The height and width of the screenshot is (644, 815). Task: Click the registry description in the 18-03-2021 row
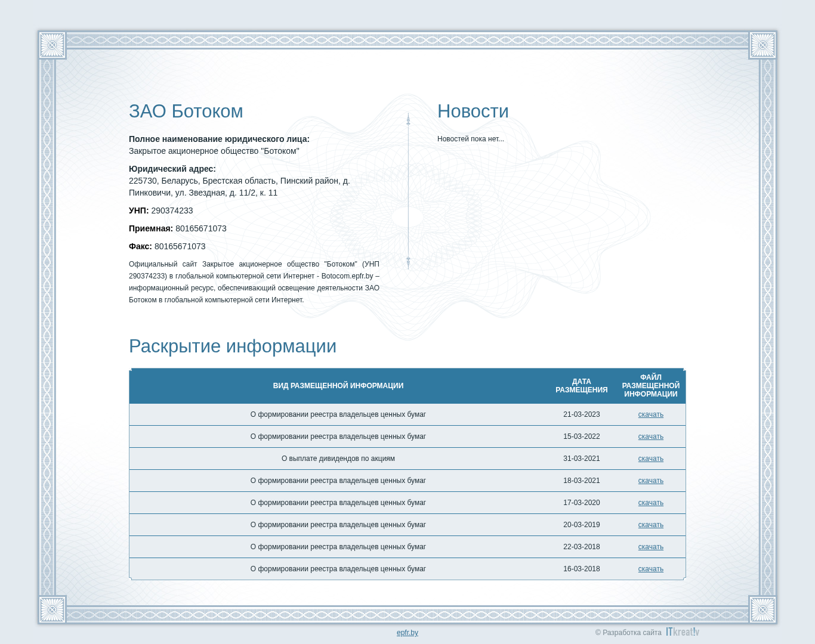click(x=338, y=481)
